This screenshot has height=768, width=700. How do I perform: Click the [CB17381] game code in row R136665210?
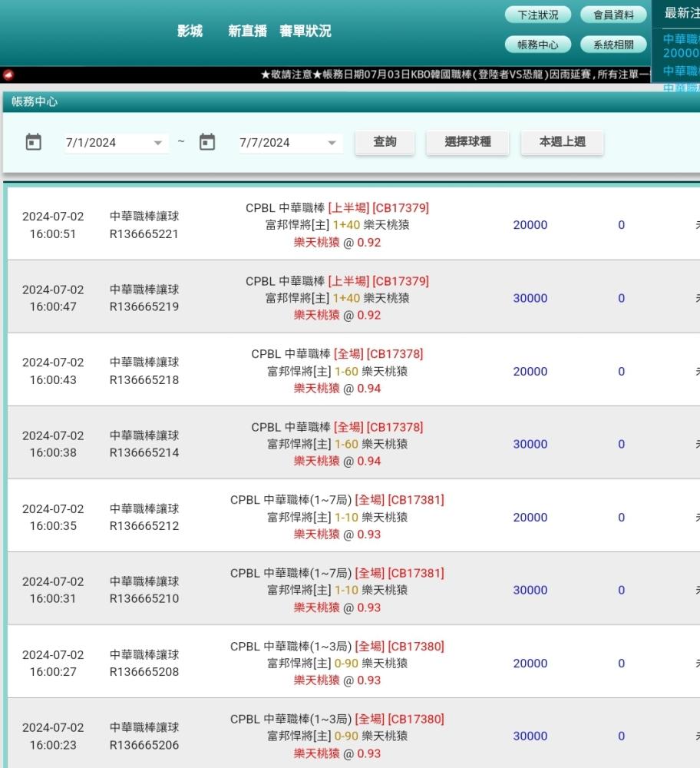coord(416,573)
